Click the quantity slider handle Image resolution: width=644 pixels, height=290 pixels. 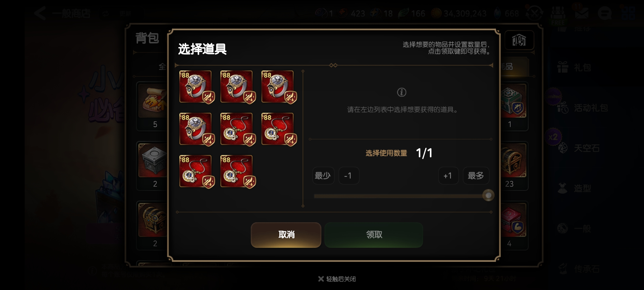(488, 195)
